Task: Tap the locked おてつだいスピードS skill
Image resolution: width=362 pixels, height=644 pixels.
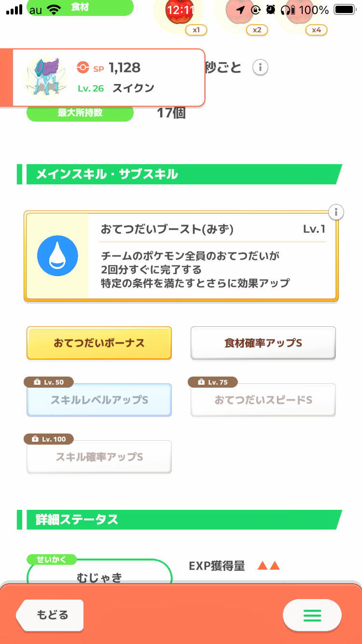Action: pos(263,400)
